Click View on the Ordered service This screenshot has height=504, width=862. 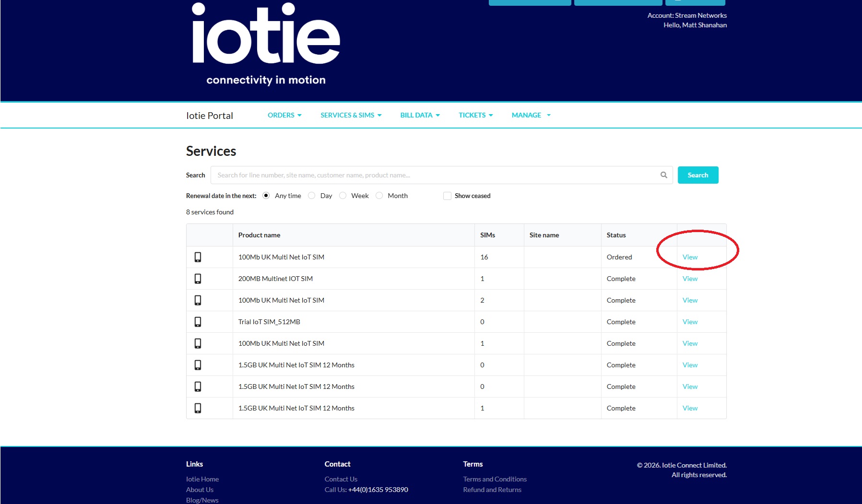click(x=690, y=257)
